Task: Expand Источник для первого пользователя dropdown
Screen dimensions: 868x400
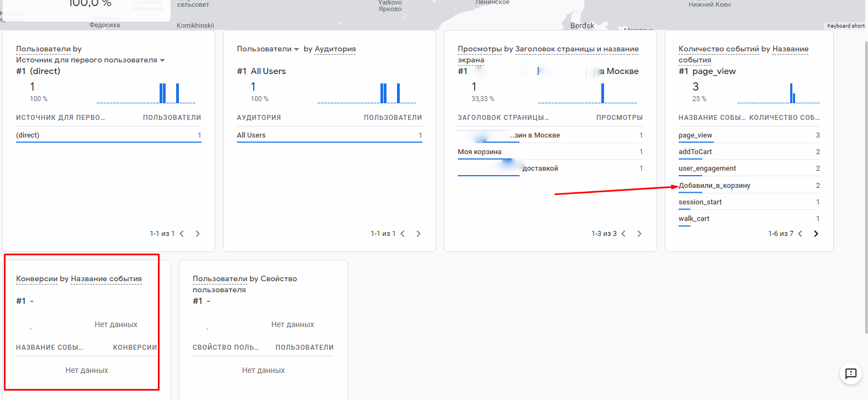Action: click(162, 60)
